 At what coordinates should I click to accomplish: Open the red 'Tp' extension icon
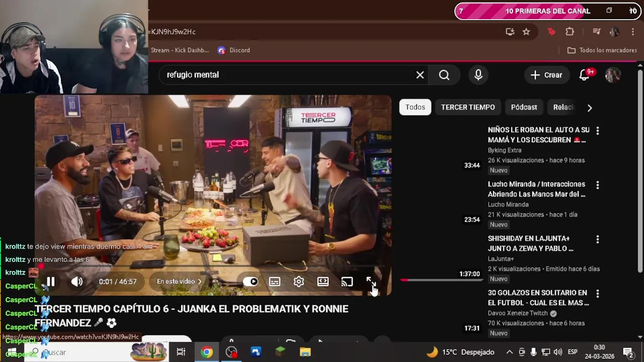[x=551, y=32]
